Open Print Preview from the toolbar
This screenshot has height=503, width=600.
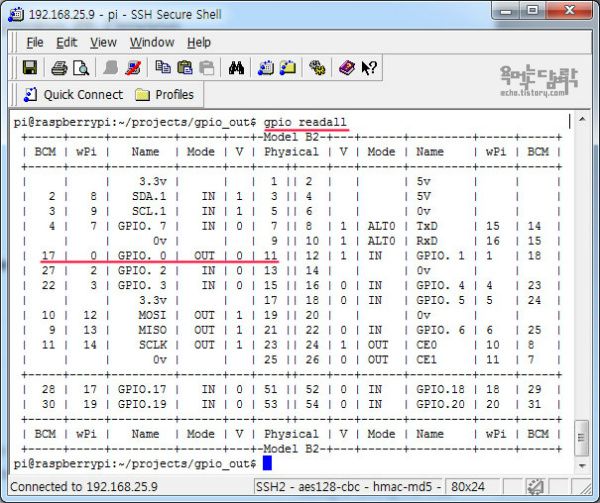pyautogui.click(x=81, y=68)
